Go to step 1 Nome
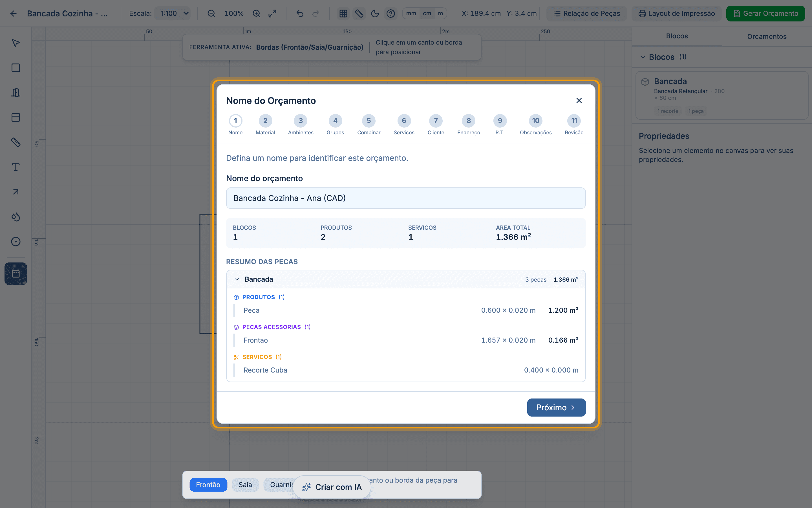812x508 pixels. click(x=235, y=125)
